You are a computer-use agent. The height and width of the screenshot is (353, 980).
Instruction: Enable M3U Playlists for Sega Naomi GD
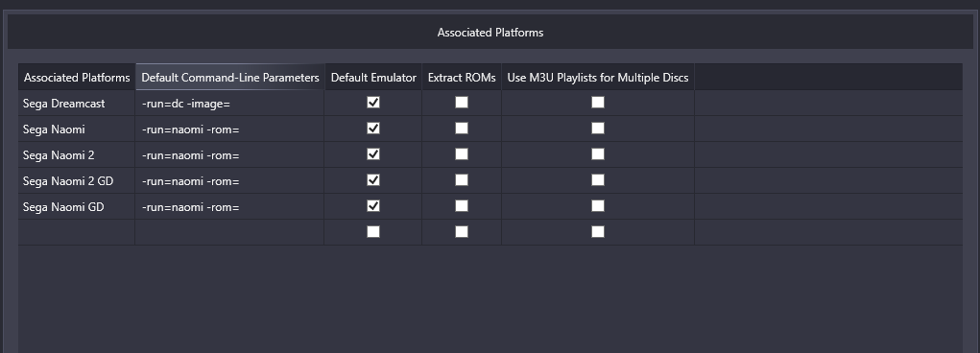click(597, 206)
